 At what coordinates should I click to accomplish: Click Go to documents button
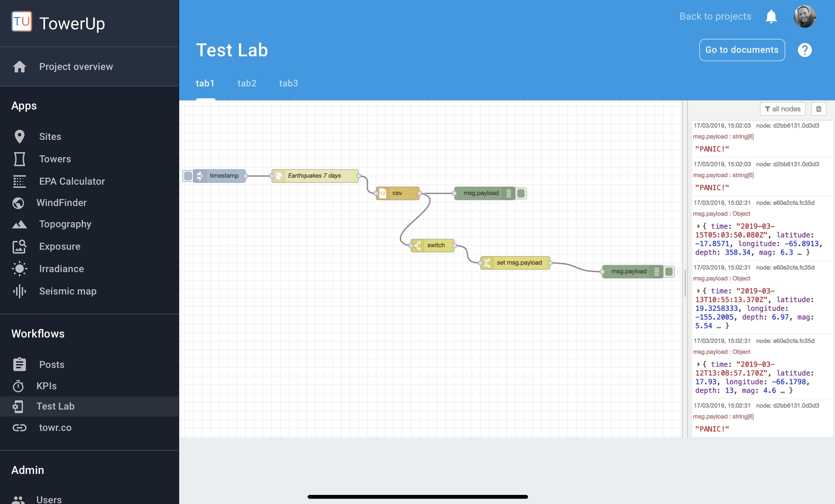coord(741,50)
